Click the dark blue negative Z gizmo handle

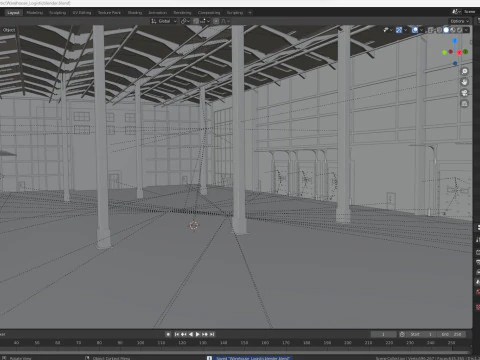click(x=455, y=63)
